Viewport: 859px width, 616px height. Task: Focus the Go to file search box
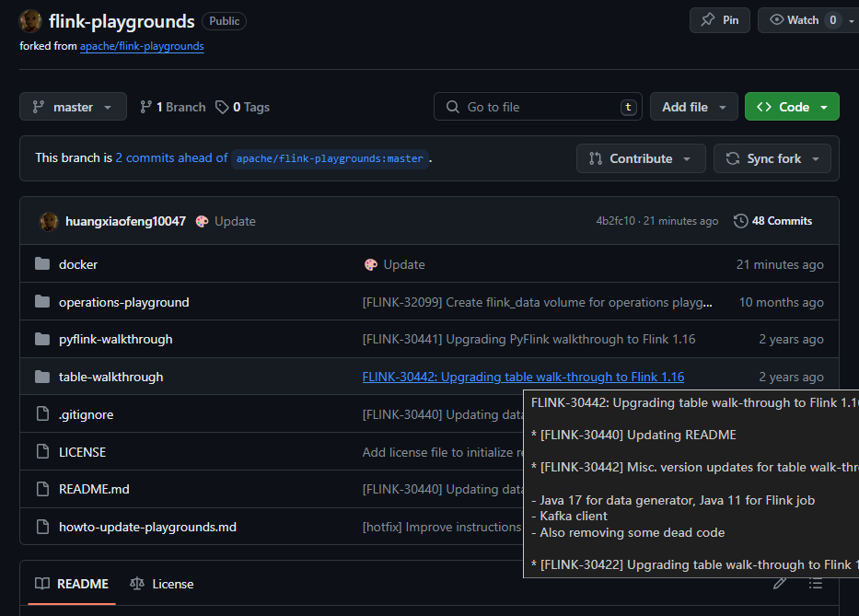[x=538, y=107]
